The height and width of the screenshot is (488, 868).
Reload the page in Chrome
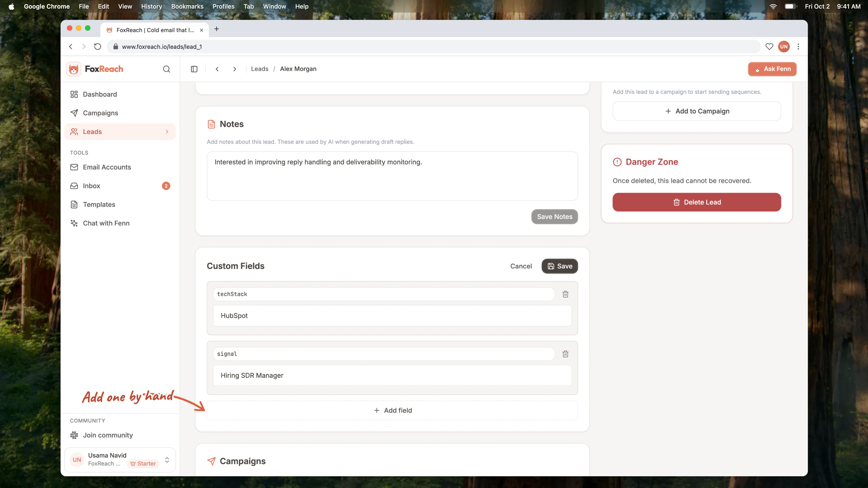coord(97,46)
